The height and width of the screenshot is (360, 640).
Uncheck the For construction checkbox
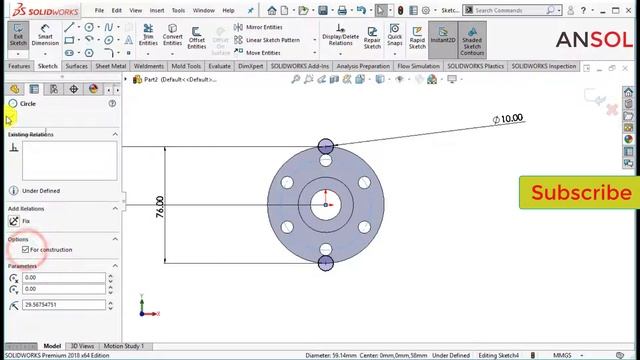click(x=25, y=249)
